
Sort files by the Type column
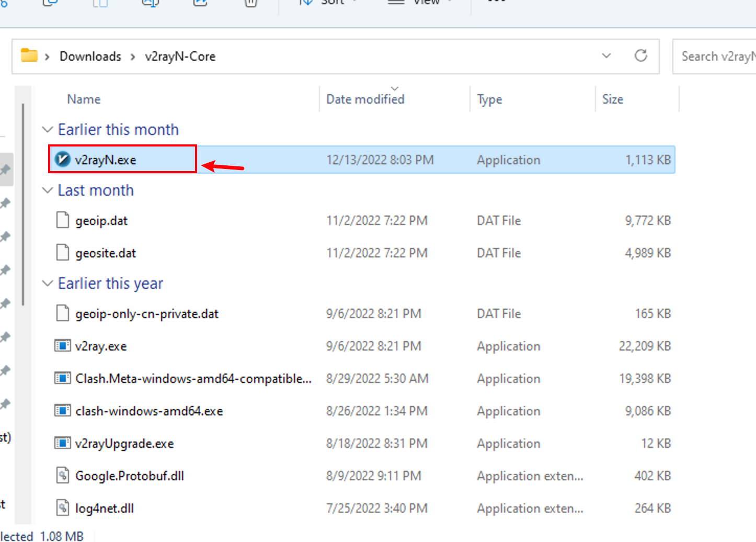click(x=489, y=99)
